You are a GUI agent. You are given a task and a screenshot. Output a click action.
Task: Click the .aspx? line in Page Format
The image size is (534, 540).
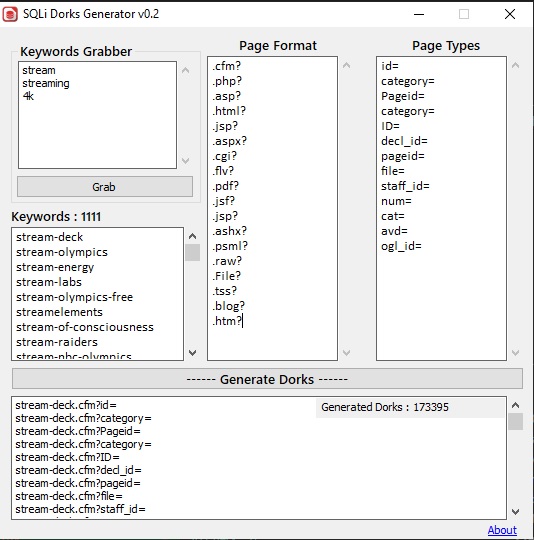[230, 141]
